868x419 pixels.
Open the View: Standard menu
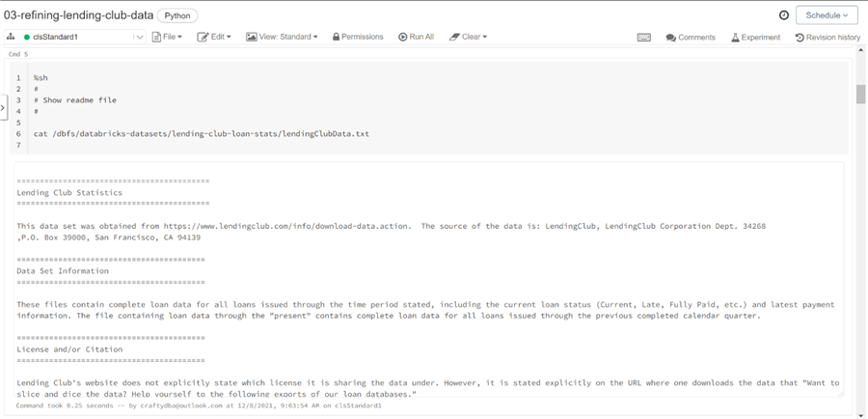(x=282, y=37)
